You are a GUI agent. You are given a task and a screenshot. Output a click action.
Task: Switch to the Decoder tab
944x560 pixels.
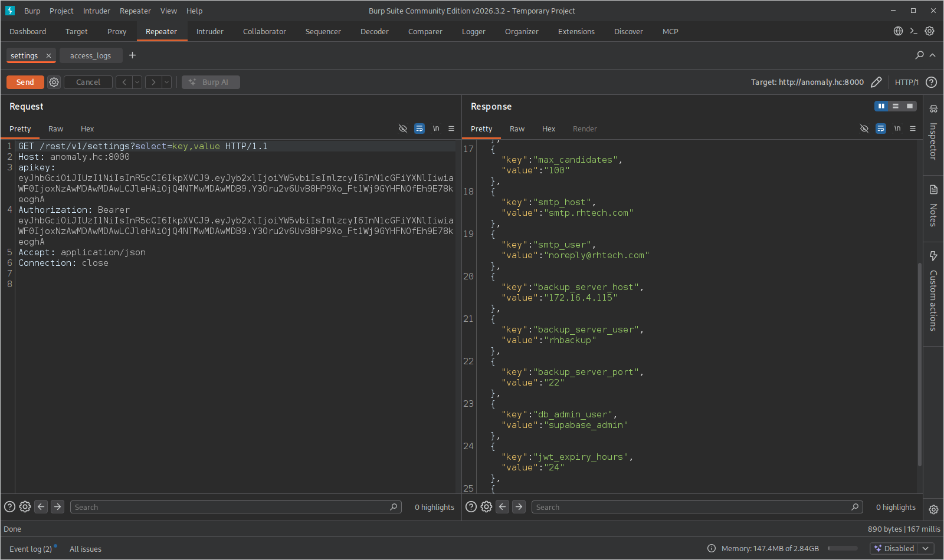[375, 31]
